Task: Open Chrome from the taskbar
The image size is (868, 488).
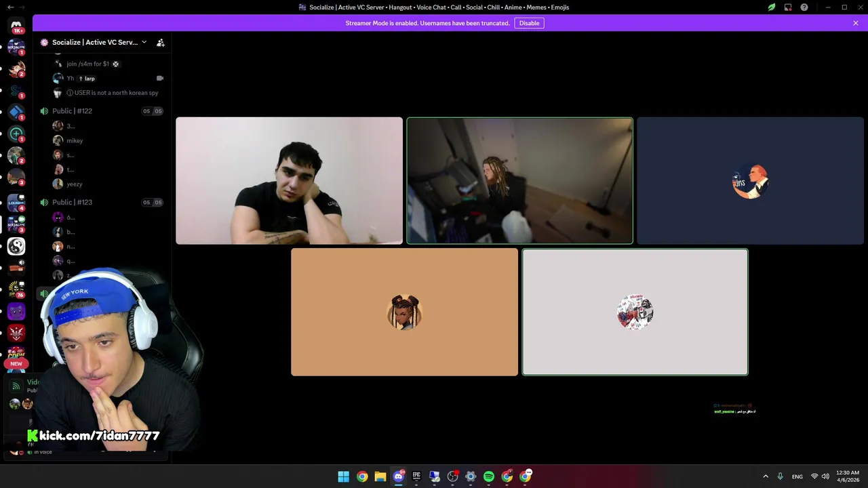Action: [x=362, y=476]
